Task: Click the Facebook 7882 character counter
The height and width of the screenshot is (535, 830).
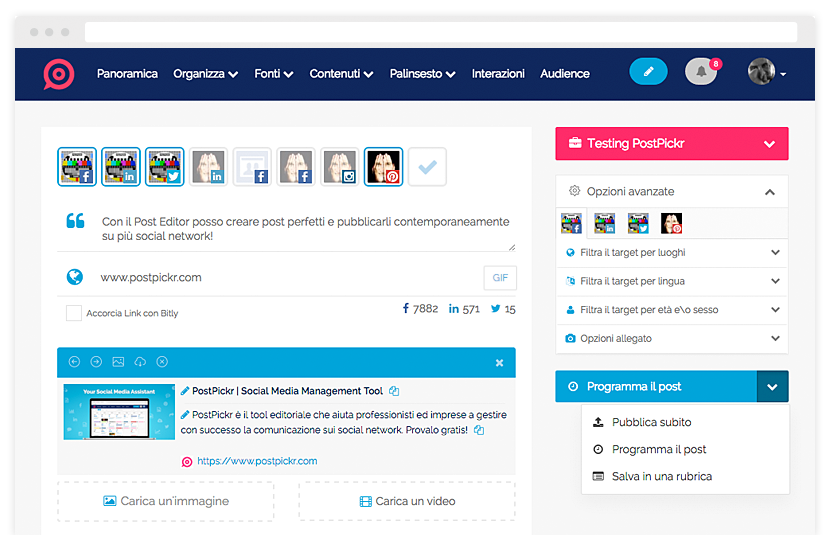Action: point(420,309)
